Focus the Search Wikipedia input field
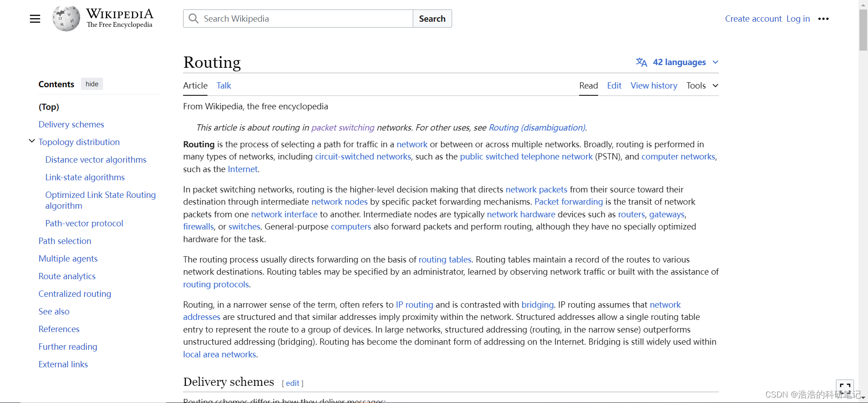This screenshot has height=403, width=868. tap(298, 19)
